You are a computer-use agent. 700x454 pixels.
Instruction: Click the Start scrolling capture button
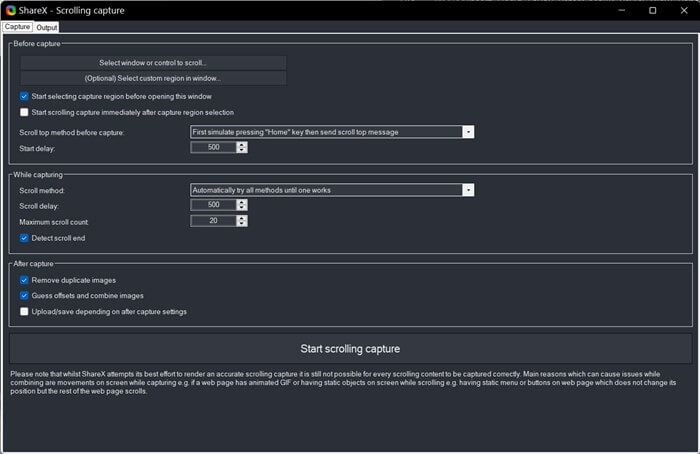350,349
